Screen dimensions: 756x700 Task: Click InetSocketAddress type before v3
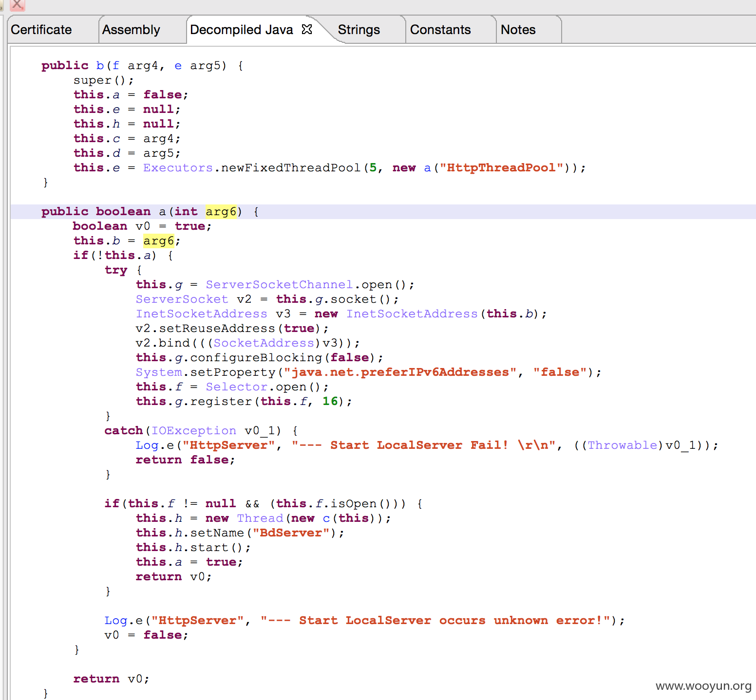coord(201,313)
